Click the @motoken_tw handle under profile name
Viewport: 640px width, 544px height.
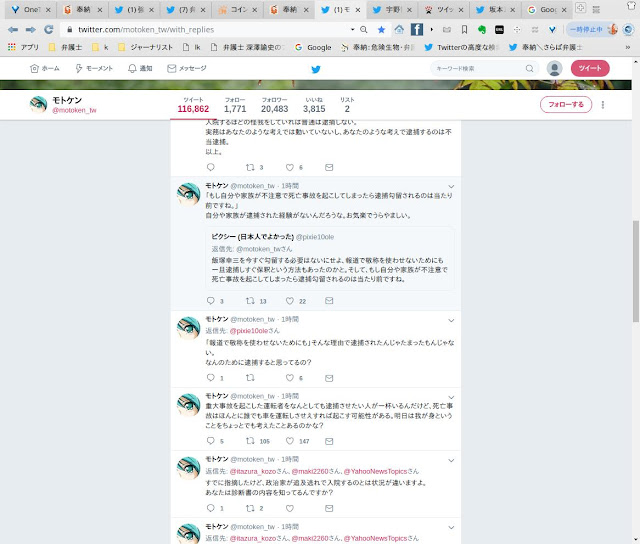tap(74, 110)
